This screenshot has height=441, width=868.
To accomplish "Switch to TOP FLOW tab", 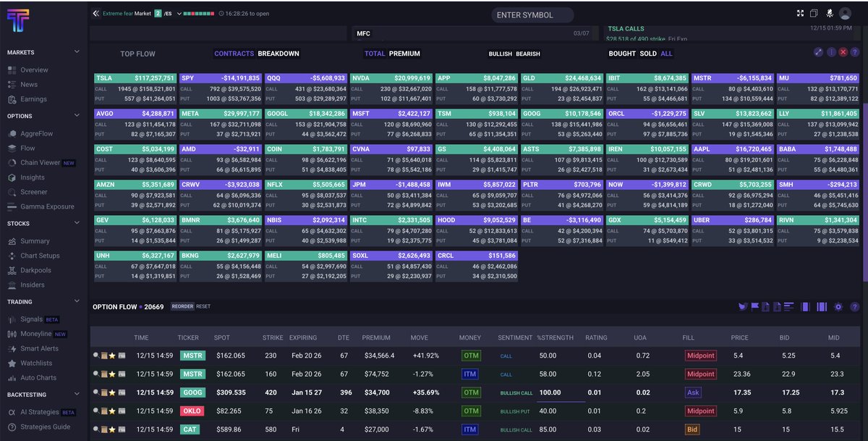I will (137, 54).
